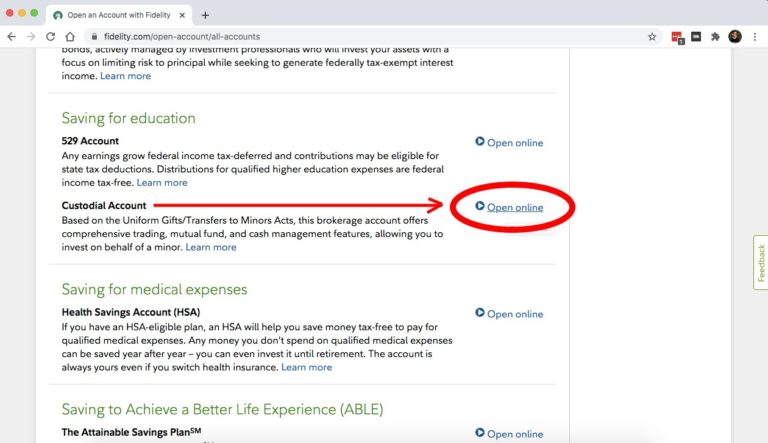Click Learn more under Health Savings Account

306,367
